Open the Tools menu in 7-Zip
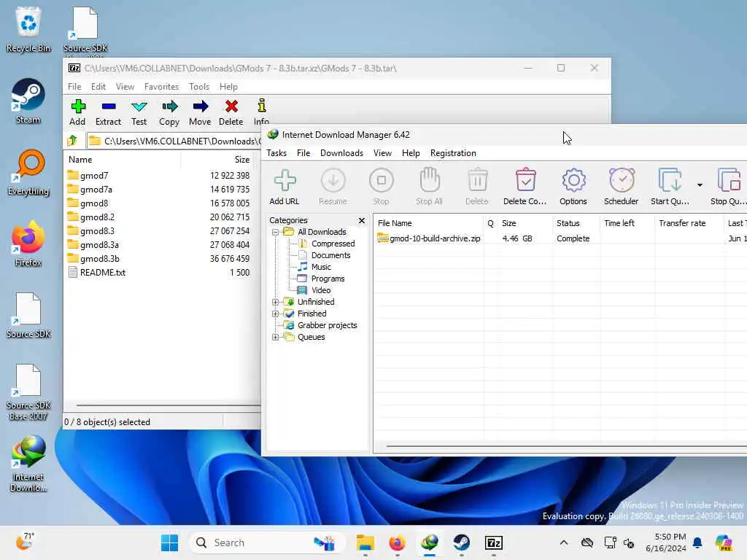The image size is (747, 560). coord(199,87)
